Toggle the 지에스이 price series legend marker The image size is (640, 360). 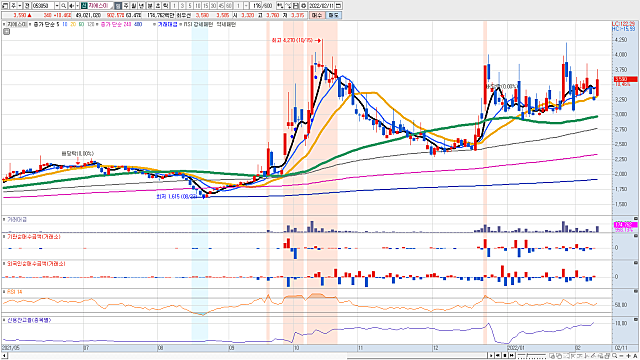click(x=4, y=24)
